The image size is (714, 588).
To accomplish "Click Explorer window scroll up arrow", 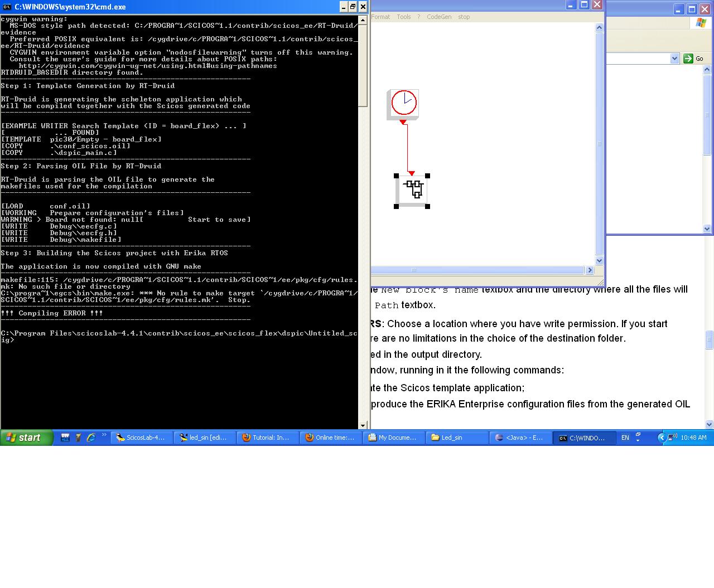I will click(707, 70).
